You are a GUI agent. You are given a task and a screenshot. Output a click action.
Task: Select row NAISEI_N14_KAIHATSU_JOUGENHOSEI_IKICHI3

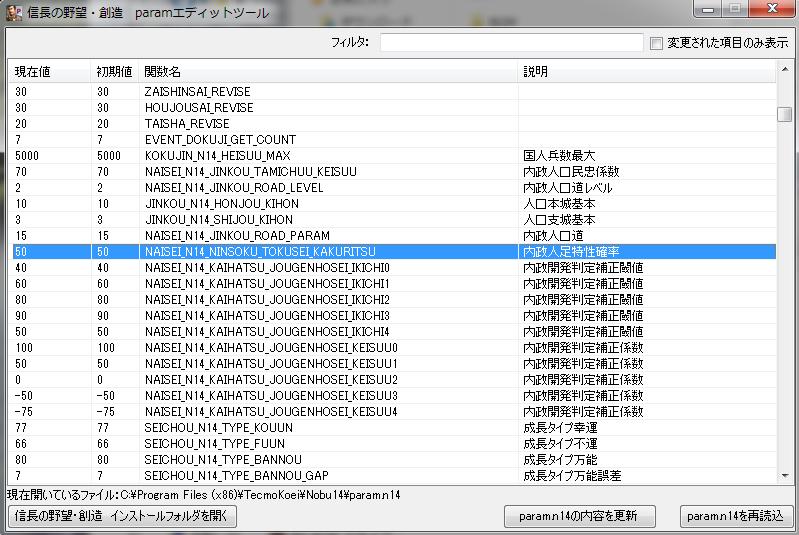[394, 315]
